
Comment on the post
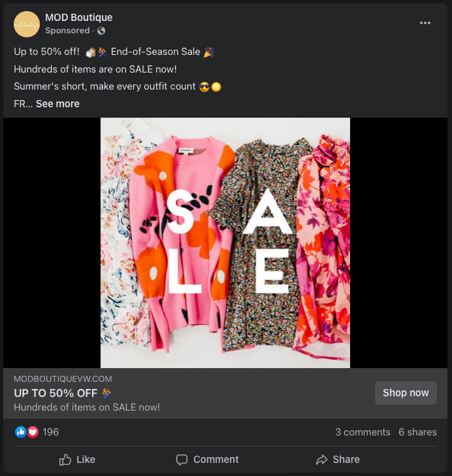(208, 460)
